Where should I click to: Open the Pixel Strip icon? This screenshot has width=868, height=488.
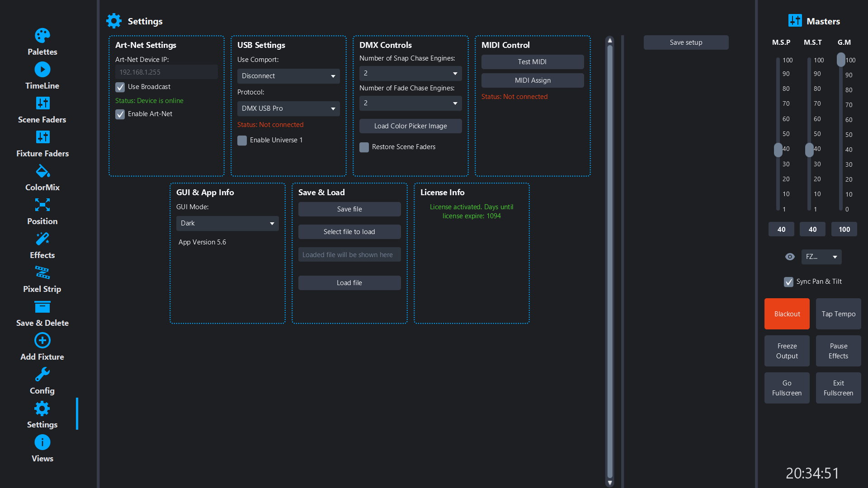(42, 272)
